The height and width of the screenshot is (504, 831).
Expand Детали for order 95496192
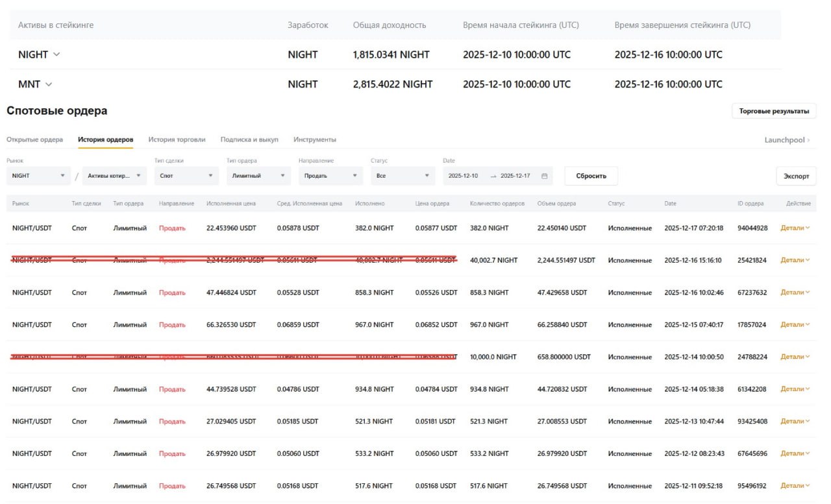795,486
